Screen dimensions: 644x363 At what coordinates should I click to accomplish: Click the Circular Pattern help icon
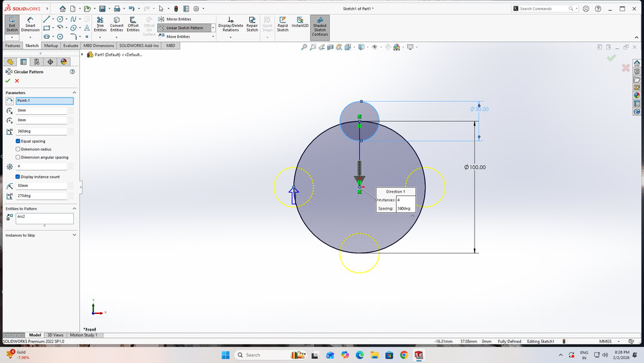tap(72, 72)
